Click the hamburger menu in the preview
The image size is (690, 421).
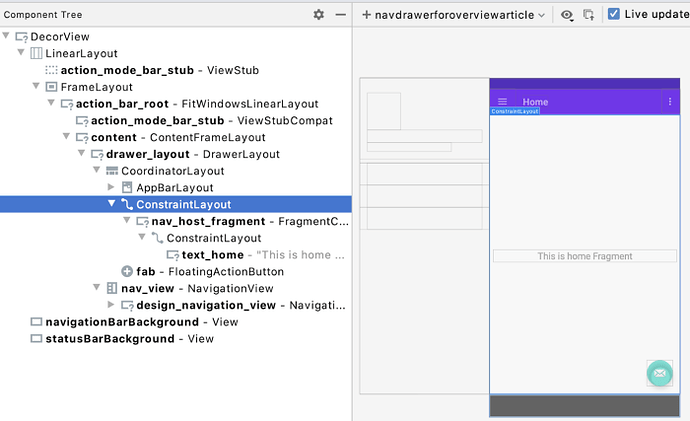(502, 102)
